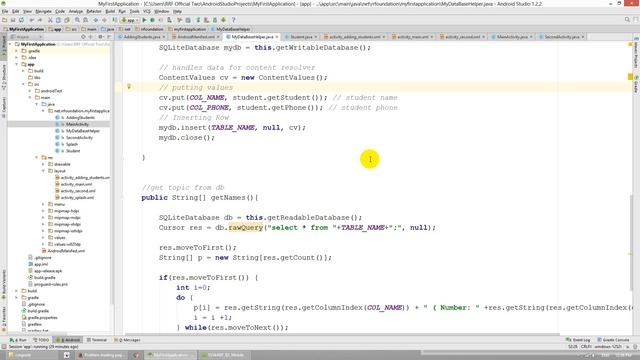Switch to Student.java editor tab

[x=301, y=37]
